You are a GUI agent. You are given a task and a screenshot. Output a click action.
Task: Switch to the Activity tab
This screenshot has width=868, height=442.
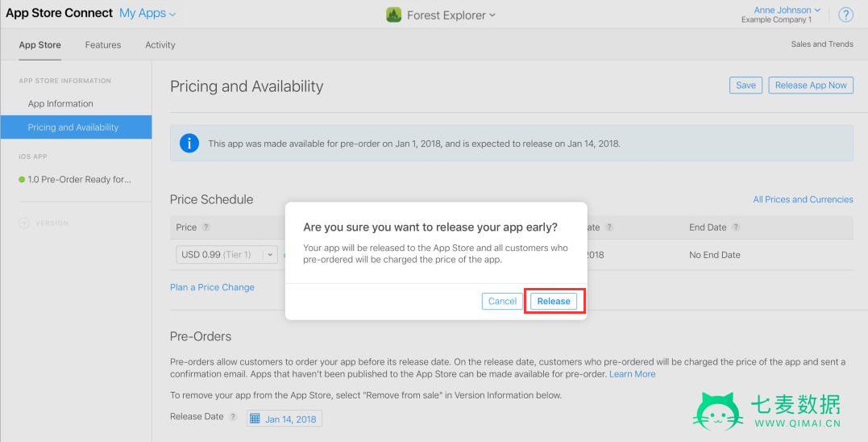160,45
